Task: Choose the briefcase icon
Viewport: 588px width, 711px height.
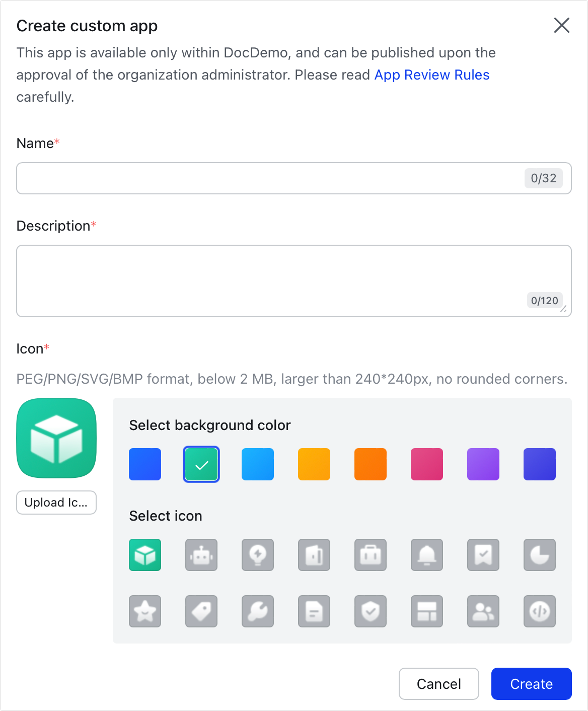Action: coord(371,555)
